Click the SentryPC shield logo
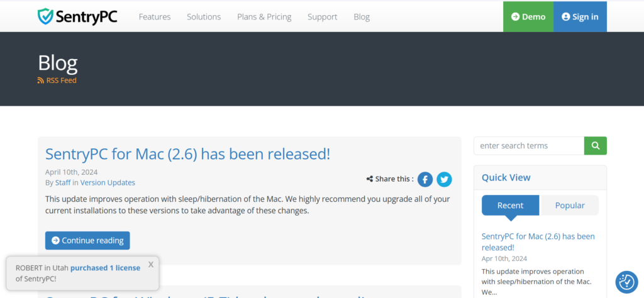This screenshot has height=298, width=644. tap(77, 16)
